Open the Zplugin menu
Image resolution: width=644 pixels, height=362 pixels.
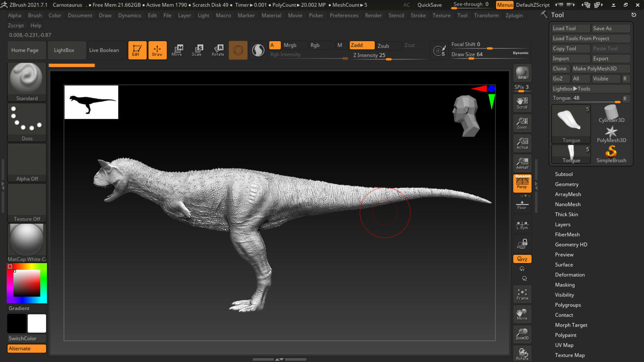tap(514, 15)
